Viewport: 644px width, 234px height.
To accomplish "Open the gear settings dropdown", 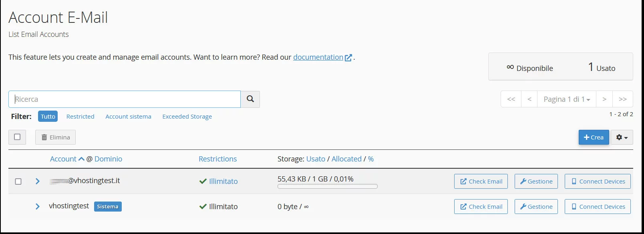I will coord(622,137).
